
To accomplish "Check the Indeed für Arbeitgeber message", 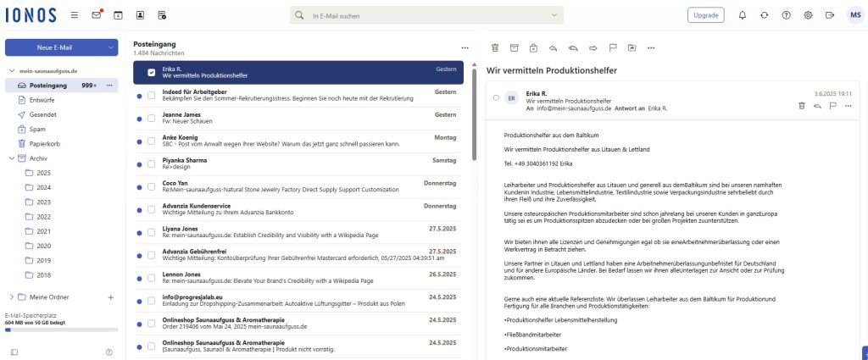I will coord(151,95).
